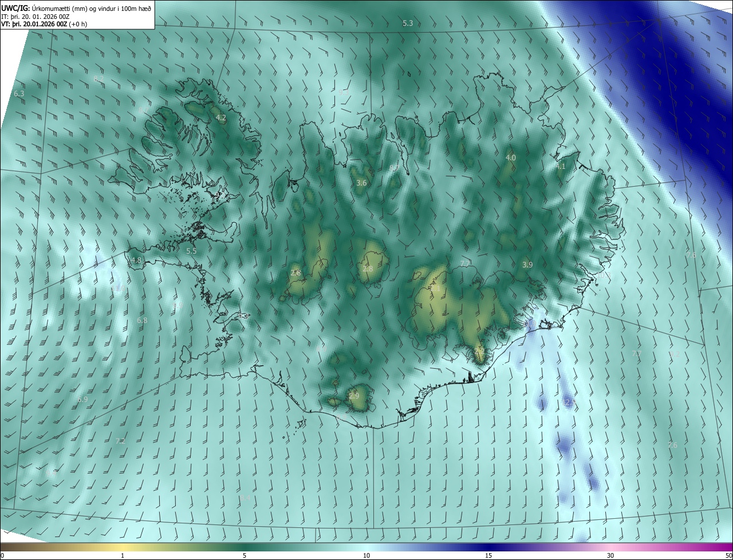Click the 3.9 value in east Iceland
Image resolution: width=733 pixels, height=560 pixels.
tap(527, 265)
